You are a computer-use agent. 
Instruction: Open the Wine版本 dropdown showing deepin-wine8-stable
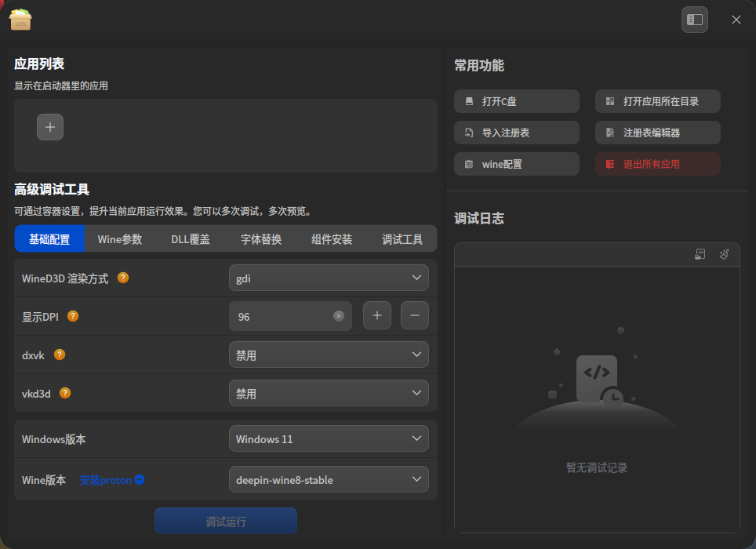[329, 480]
